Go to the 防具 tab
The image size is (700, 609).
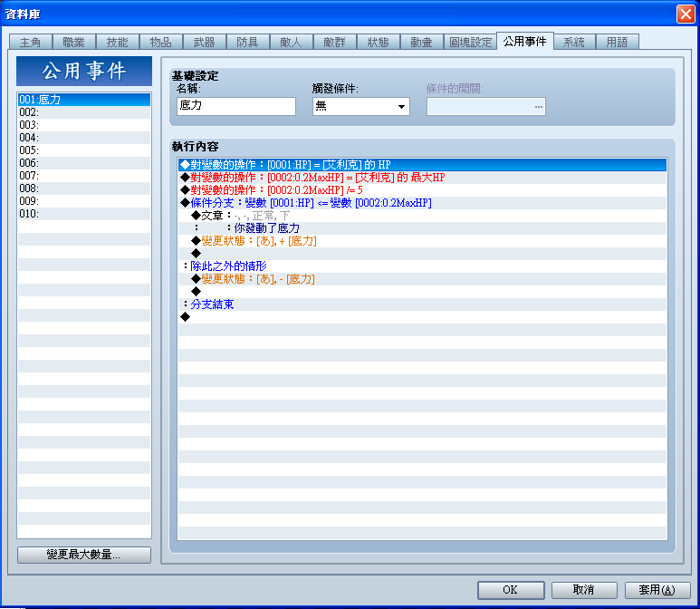coord(248,42)
